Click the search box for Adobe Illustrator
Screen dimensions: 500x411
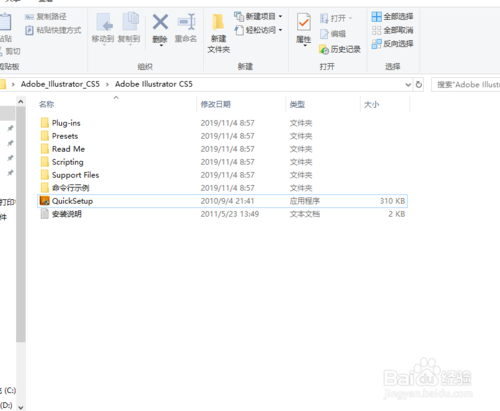[466, 85]
